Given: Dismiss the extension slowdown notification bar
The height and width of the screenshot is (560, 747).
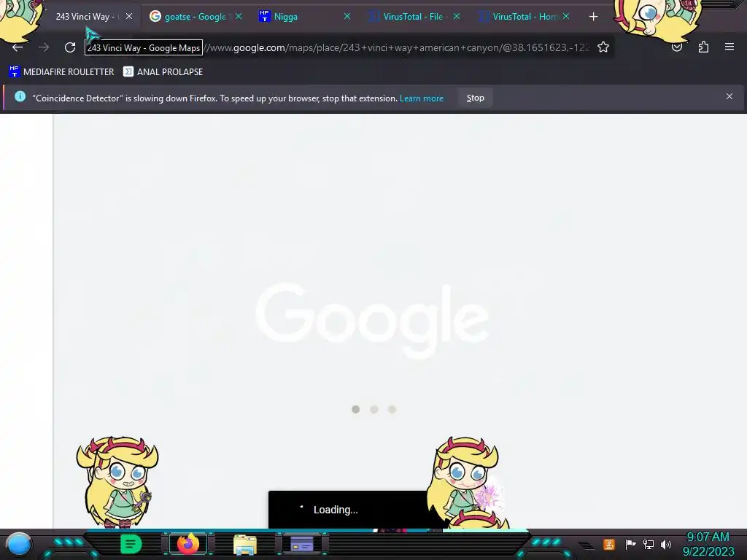Looking at the screenshot, I should point(729,97).
